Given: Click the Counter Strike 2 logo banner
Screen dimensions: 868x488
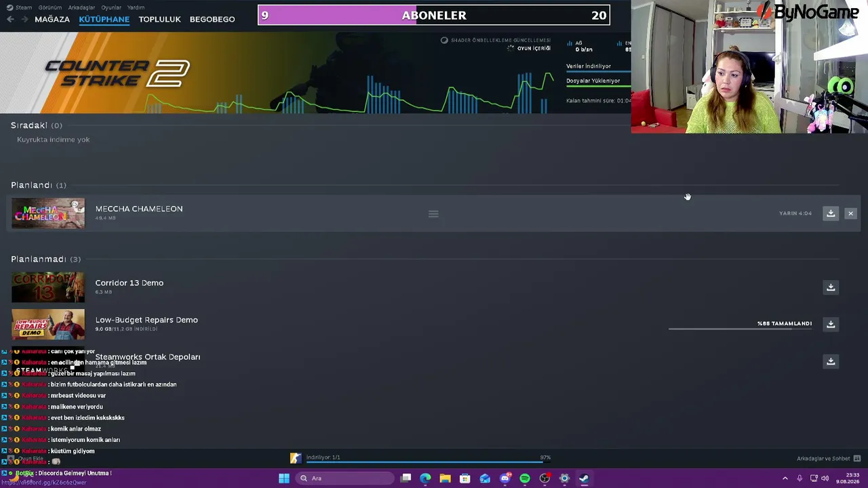Looking at the screenshot, I should (x=117, y=73).
